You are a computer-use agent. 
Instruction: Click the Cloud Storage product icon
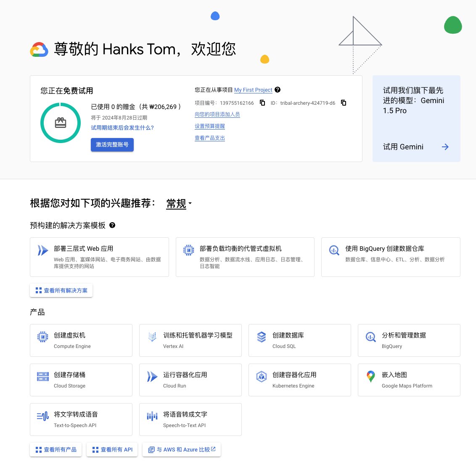click(x=42, y=376)
